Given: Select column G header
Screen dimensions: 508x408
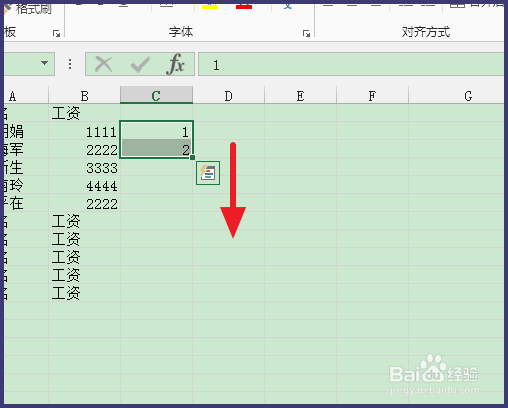Looking at the screenshot, I should pyautogui.click(x=456, y=96).
